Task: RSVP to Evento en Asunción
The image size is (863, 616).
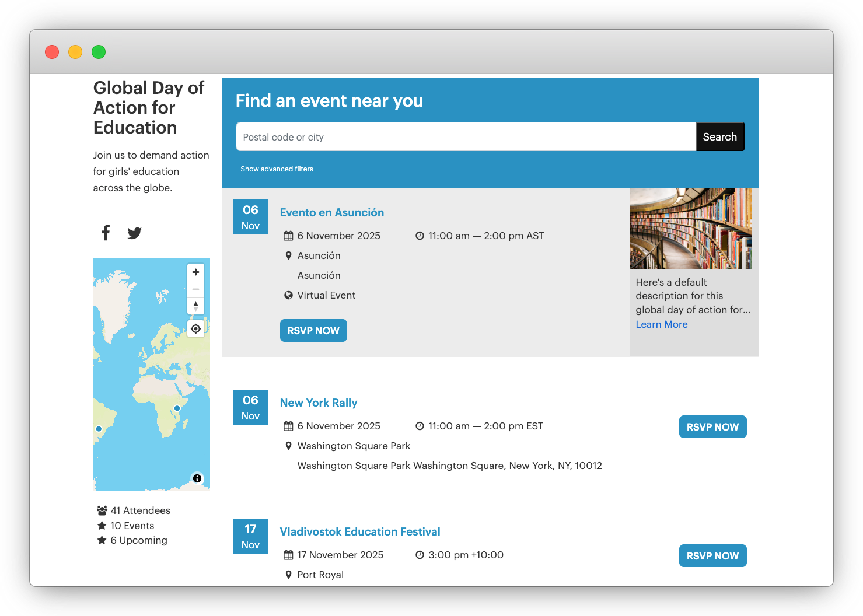Action: coord(313,331)
